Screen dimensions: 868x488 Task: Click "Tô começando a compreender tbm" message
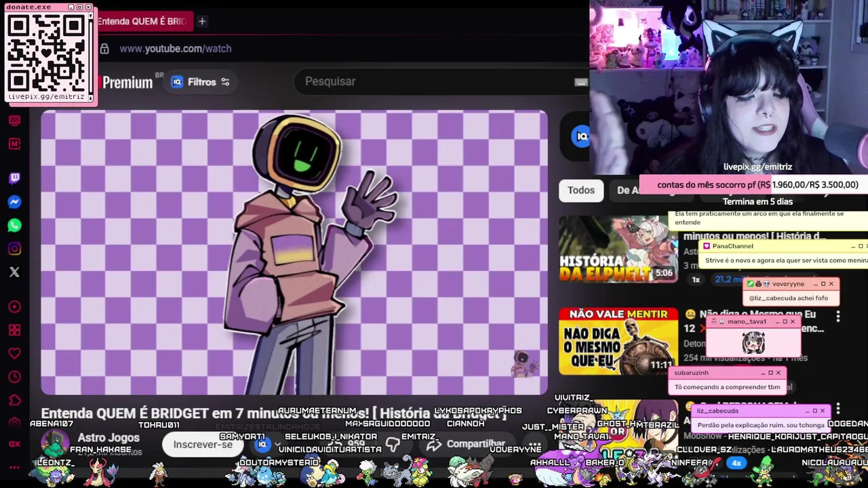727,387
